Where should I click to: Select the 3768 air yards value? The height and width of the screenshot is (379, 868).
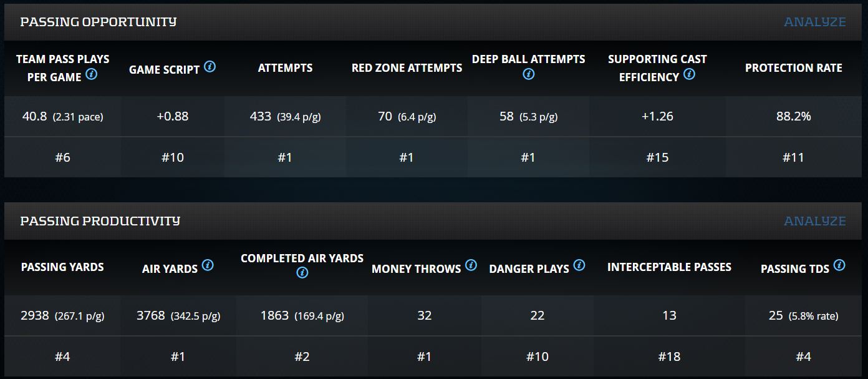pos(151,315)
